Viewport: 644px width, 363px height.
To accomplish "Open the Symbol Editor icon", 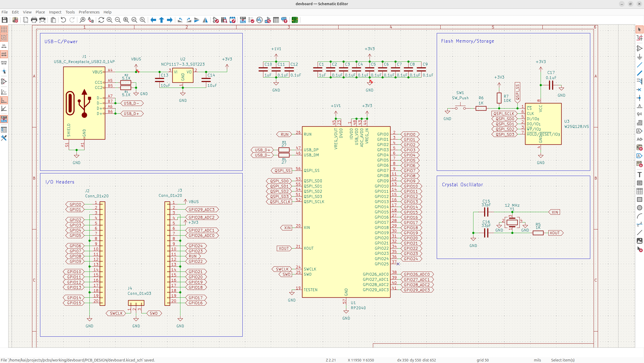I will click(216, 20).
